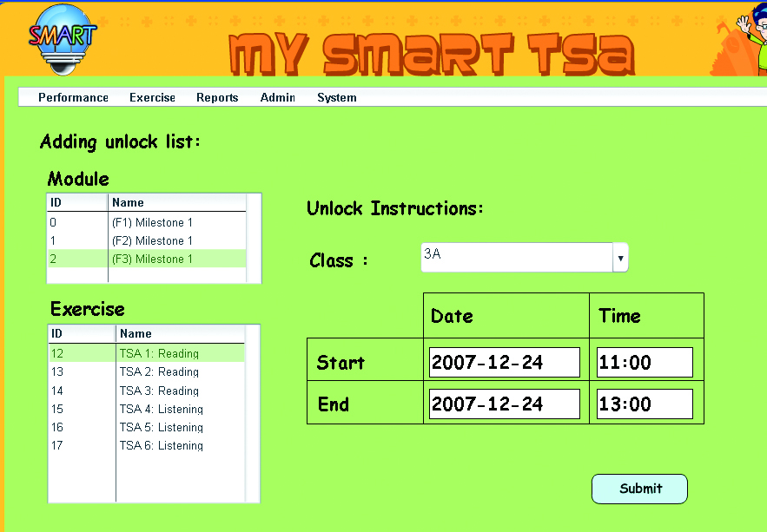
Task: Click the Start date input field
Action: tap(504, 363)
